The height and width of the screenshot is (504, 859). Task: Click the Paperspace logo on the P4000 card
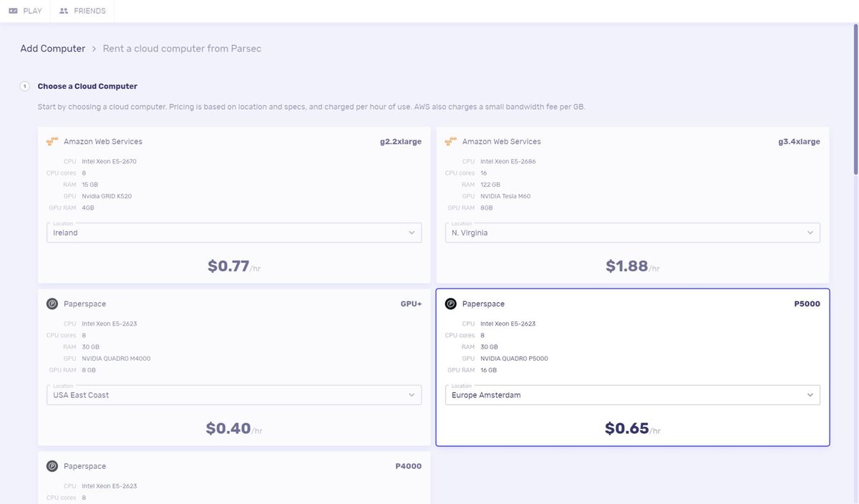pyautogui.click(x=52, y=467)
